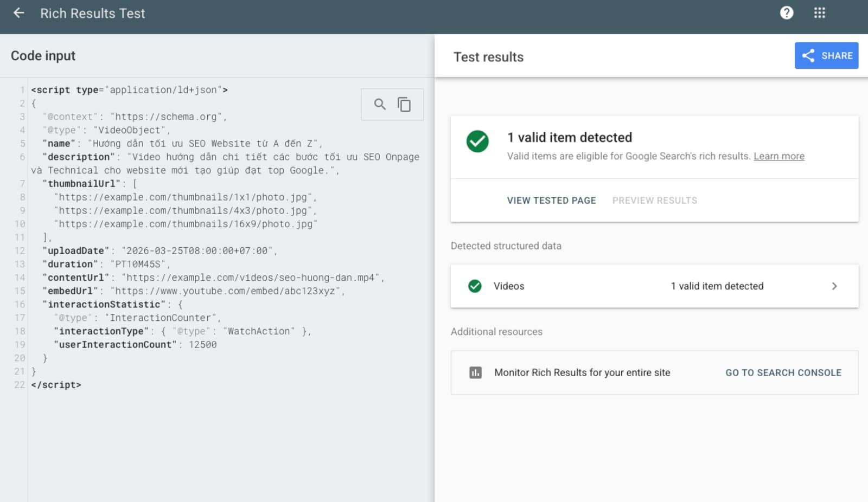
Task: Click the Monitor Rich Results chart icon
Action: 475,373
